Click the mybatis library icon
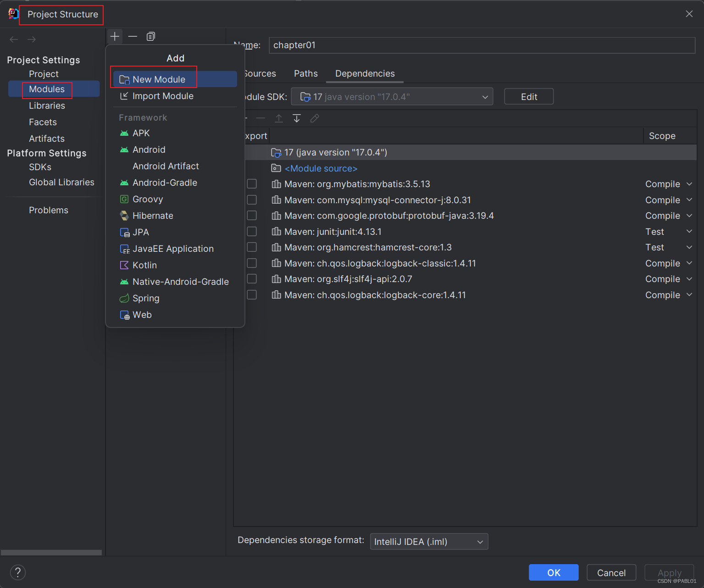 point(276,184)
